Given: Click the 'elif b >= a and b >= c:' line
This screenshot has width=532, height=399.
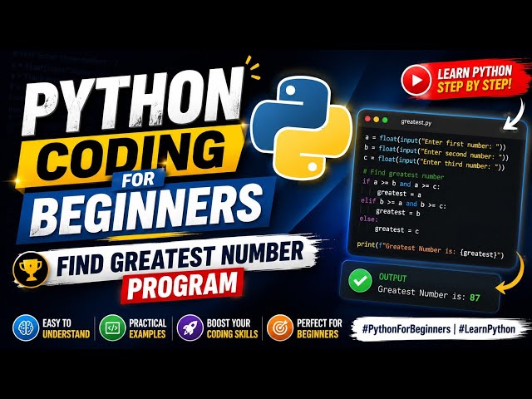Looking at the screenshot, I should click(x=403, y=203).
